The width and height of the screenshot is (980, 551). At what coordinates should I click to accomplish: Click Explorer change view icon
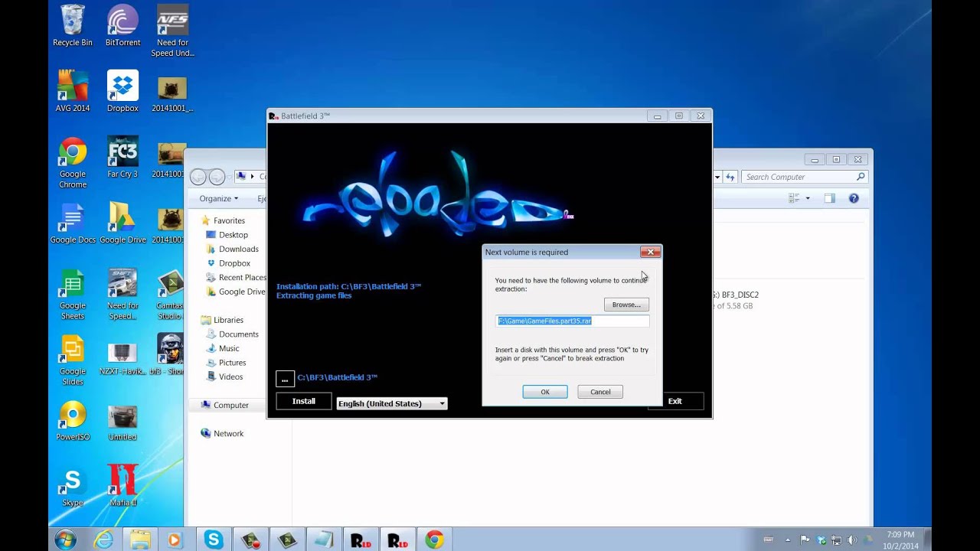click(x=794, y=198)
